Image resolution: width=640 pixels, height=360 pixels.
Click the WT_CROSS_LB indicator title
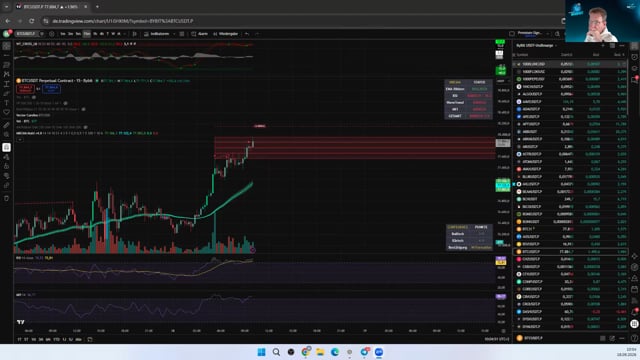(x=27, y=44)
